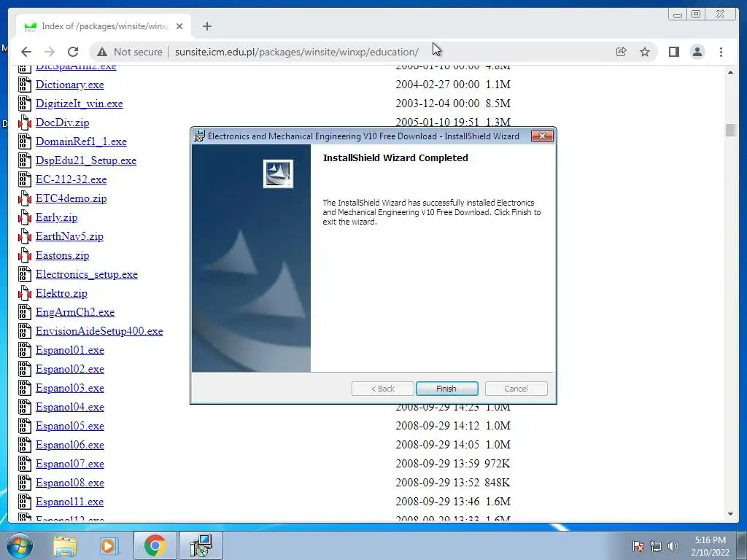Click the page scrollbar thumb
747x560 pixels.
pos(730,130)
